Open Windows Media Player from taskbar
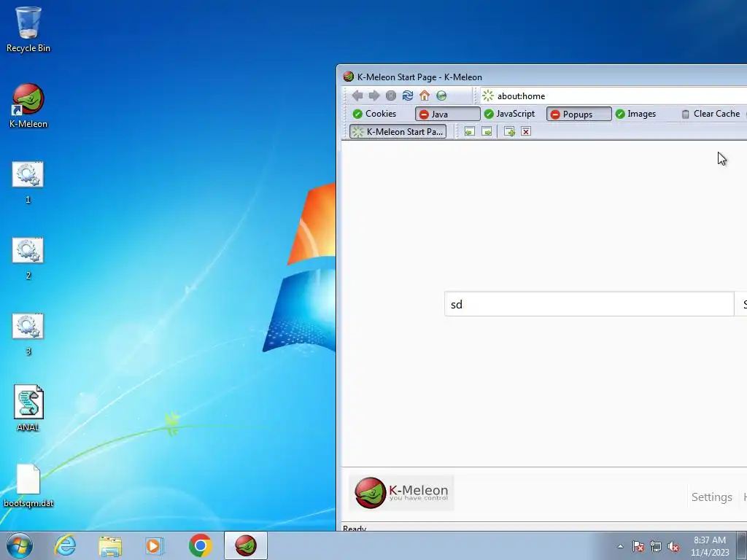The image size is (747, 560). tap(155, 545)
